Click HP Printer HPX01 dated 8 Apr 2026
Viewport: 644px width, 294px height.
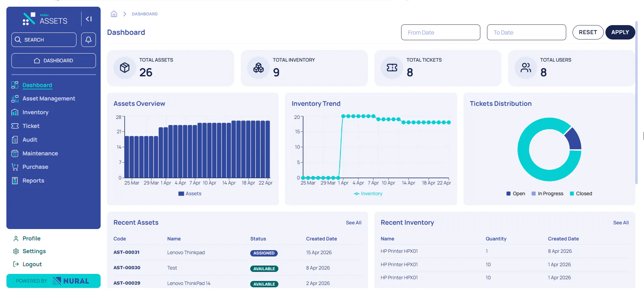click(399, 251)
